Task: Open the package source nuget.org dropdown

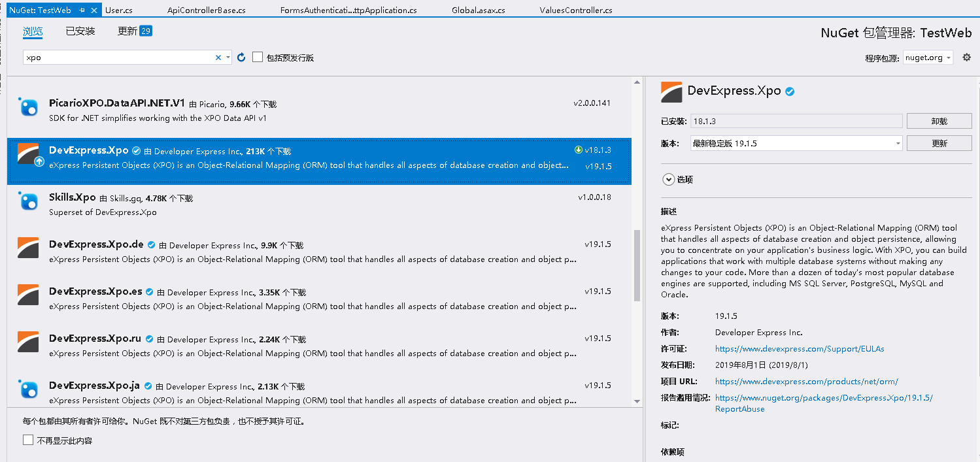Action: click(x=928, y=58)
